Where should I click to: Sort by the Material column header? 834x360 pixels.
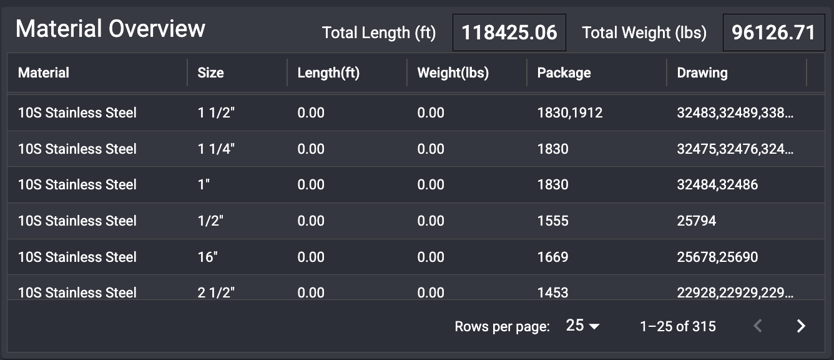click(44, 72)
